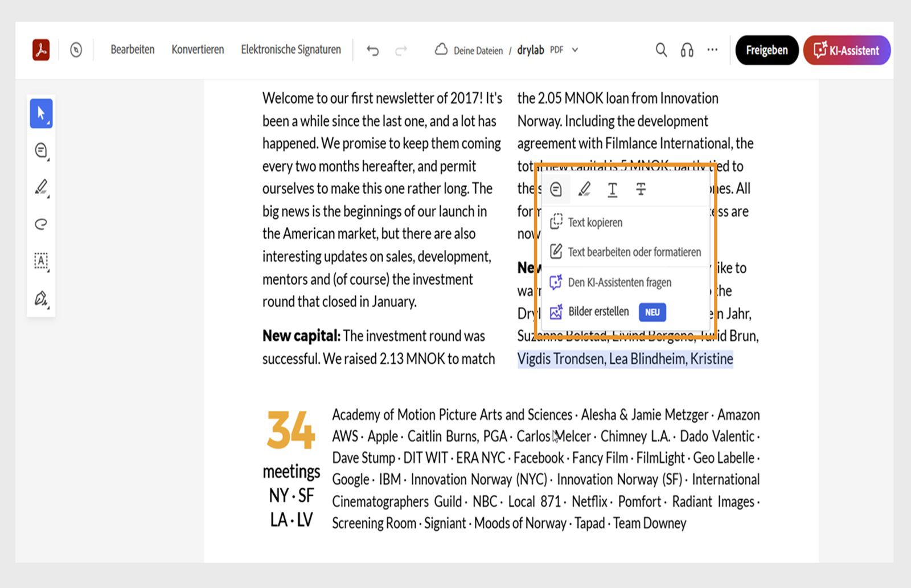Open the three-dot more options menu
This screenshot has width=911, height=588.
point(712,50)
